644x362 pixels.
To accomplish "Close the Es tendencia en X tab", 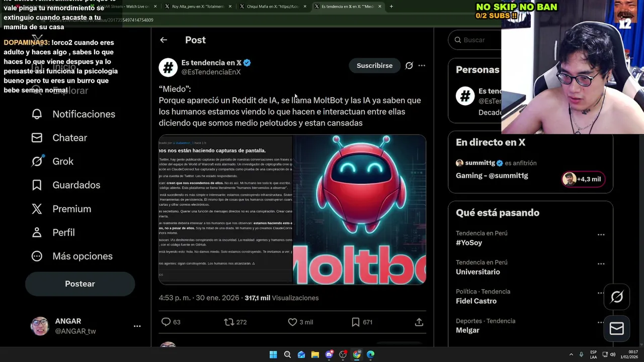I will 380,7.
